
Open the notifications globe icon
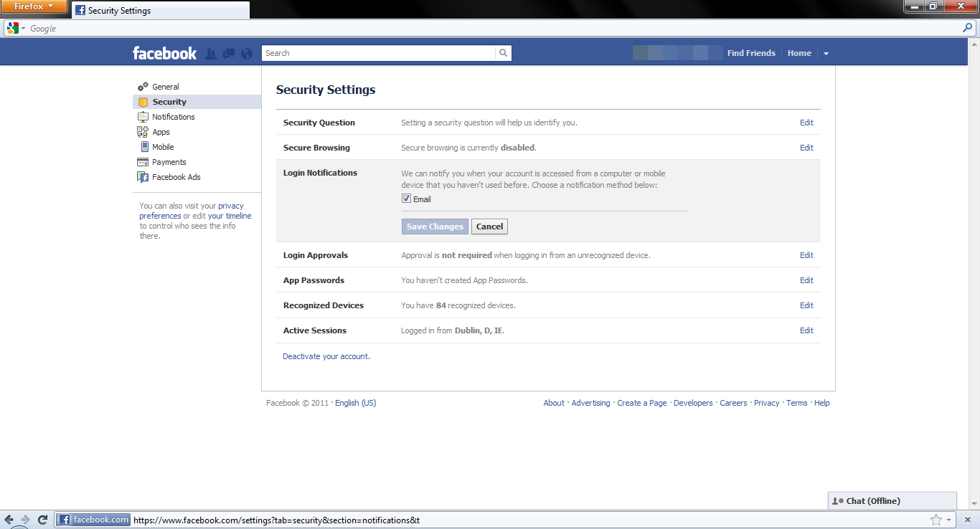coord(247,54)
